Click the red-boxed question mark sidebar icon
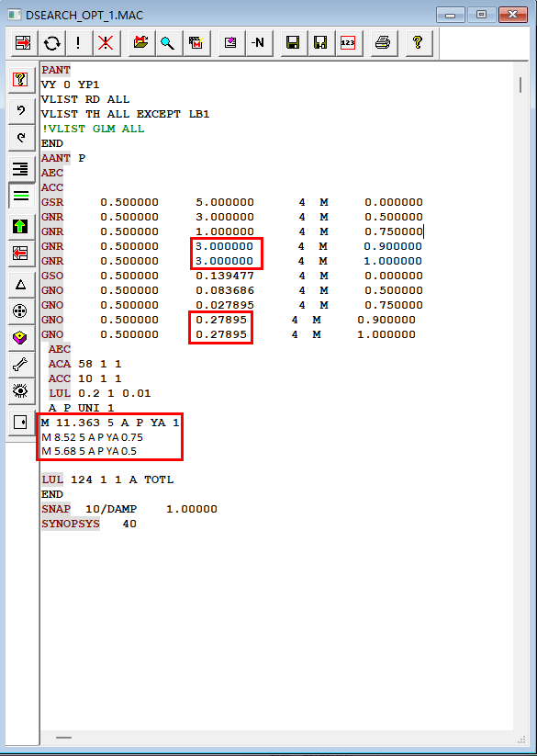The width and height of the screenshot is (537, 756). 20,80
